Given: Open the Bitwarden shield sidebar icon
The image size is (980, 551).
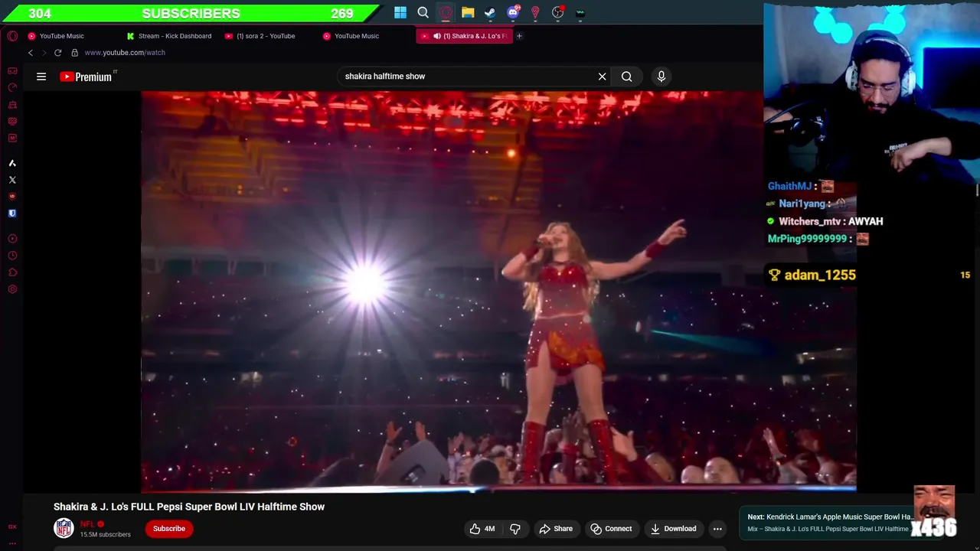Looking at the screenshot, I should point(12,214).
